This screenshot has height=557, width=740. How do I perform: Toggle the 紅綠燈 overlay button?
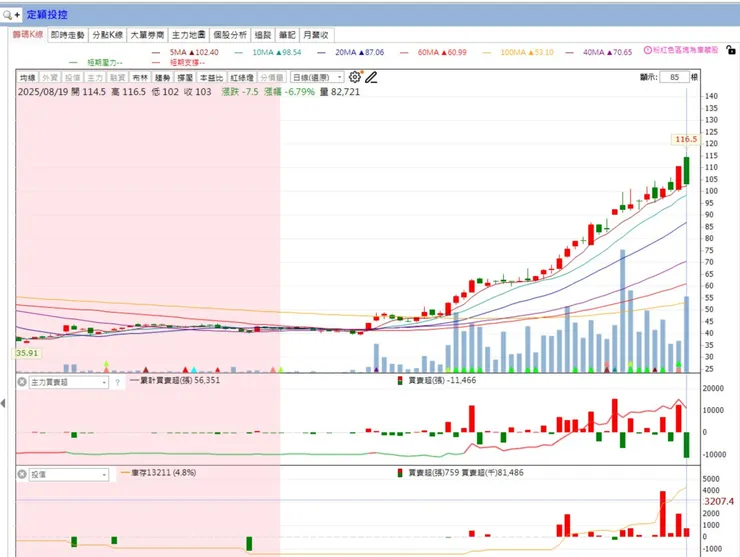(242, 77)
